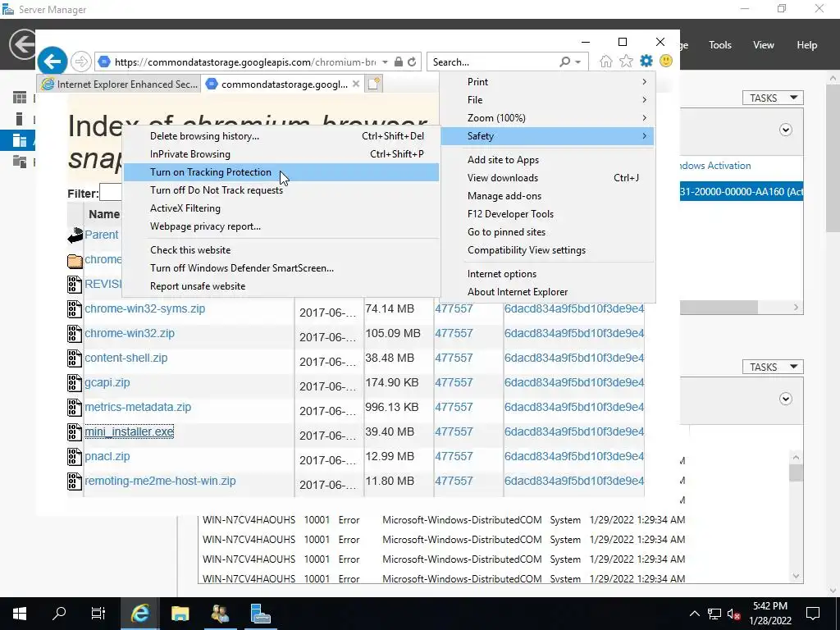840x630 pixels.
Task: Click file icon beside pnacl.zip
Action: 75,456
